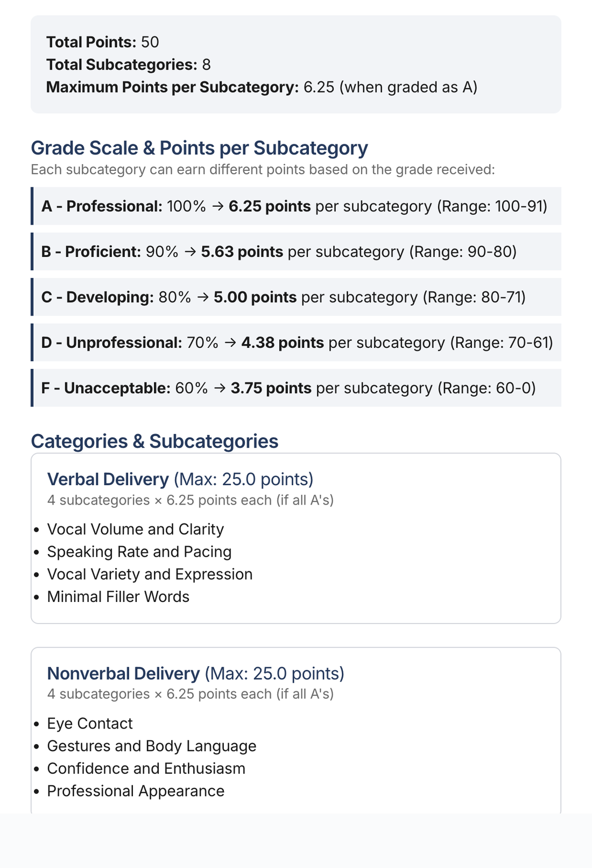Click the Verbal Delivery category title
Screen dimensions: 592x868
[108, 479]
